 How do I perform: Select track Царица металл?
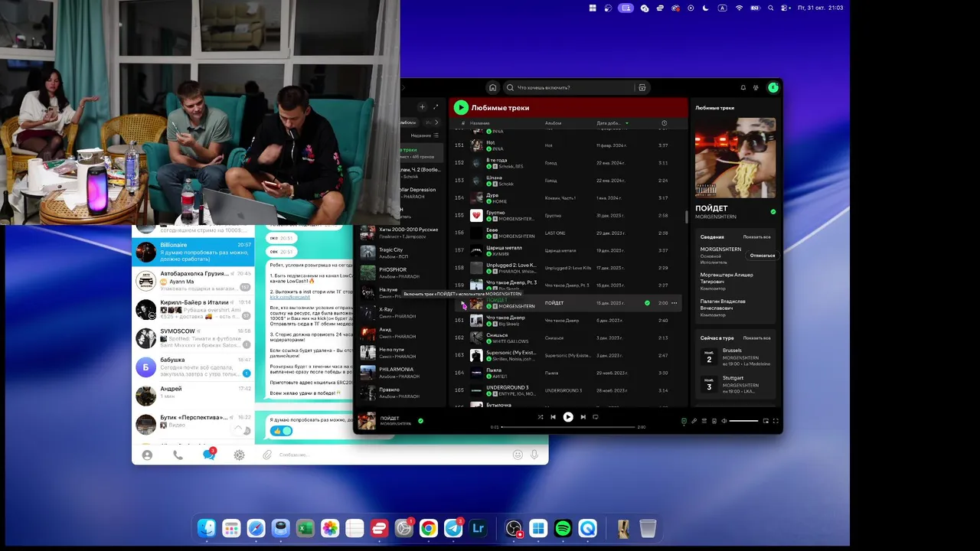coord(568,250)
